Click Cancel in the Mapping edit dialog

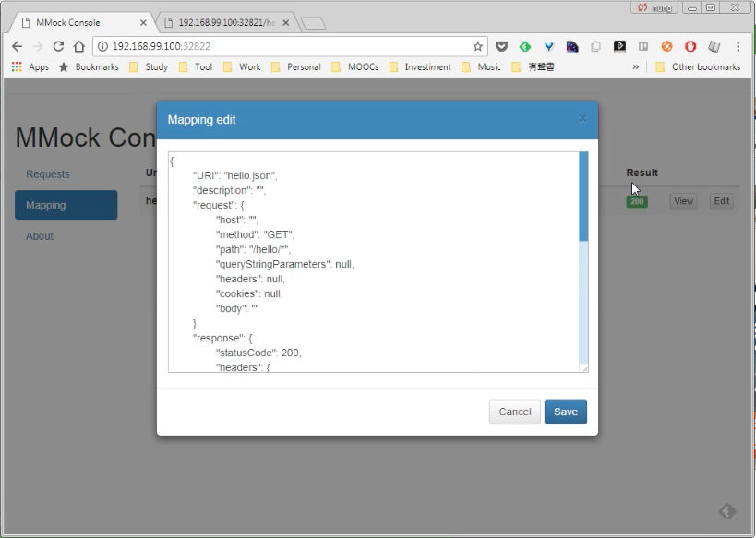(x=515, y=412)
